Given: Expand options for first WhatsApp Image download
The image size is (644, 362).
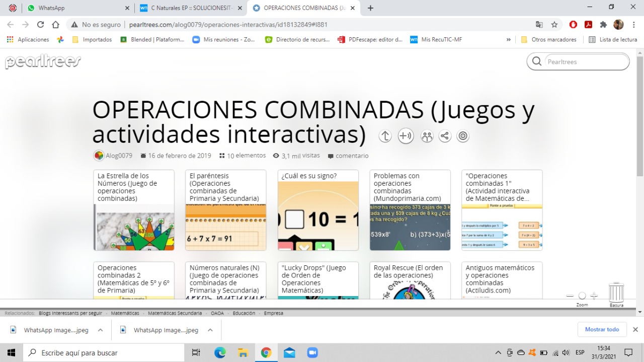Looking at the screenshot, I should coord(100,330).
